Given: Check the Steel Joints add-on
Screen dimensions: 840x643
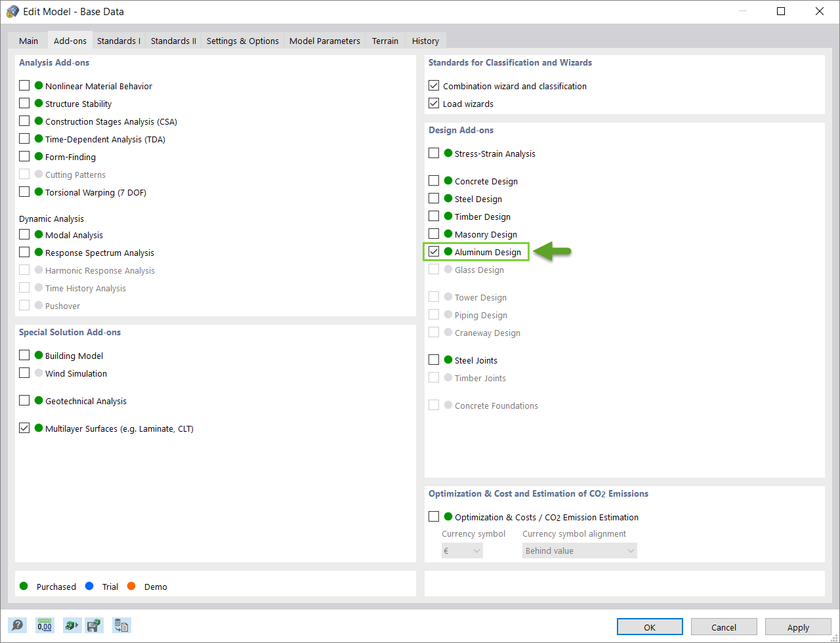Looking at the screenshot, I should point(434,360).
